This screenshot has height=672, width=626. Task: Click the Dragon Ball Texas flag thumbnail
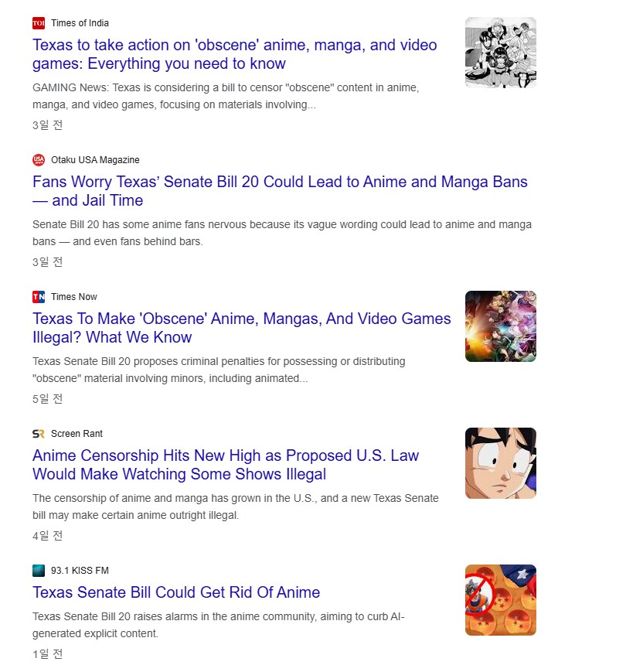pos(500,600)
